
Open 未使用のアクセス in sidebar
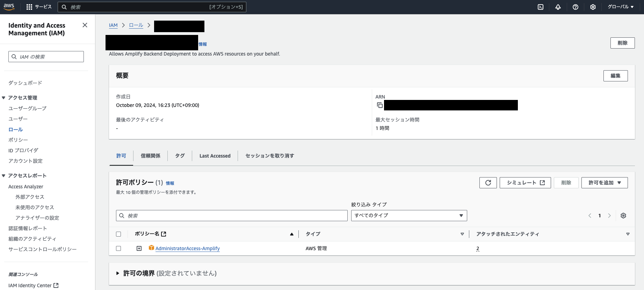(35, 207)
